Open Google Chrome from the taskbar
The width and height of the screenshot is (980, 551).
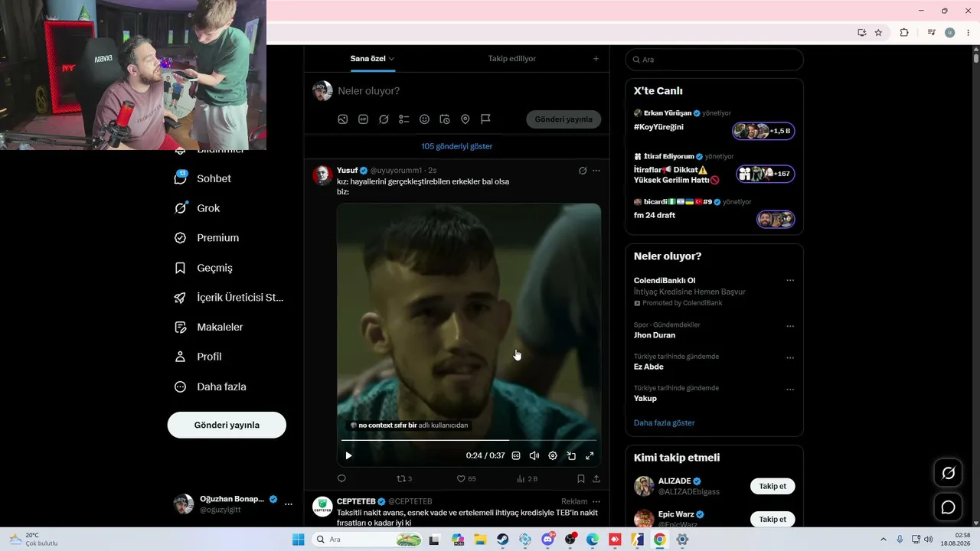click(x=660, y=540)
